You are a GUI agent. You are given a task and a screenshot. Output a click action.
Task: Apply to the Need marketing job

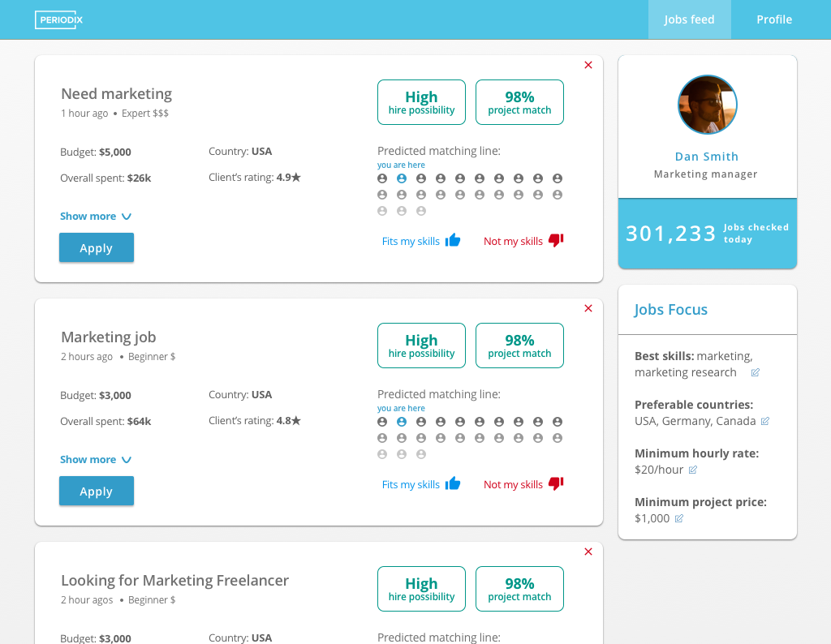tap(96, 247)
